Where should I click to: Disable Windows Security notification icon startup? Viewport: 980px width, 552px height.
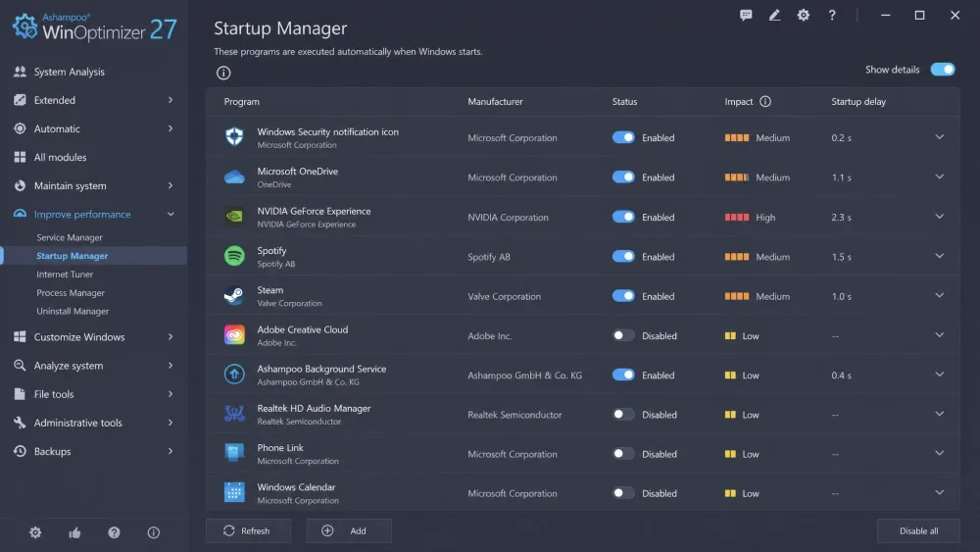tap(623, 137)
